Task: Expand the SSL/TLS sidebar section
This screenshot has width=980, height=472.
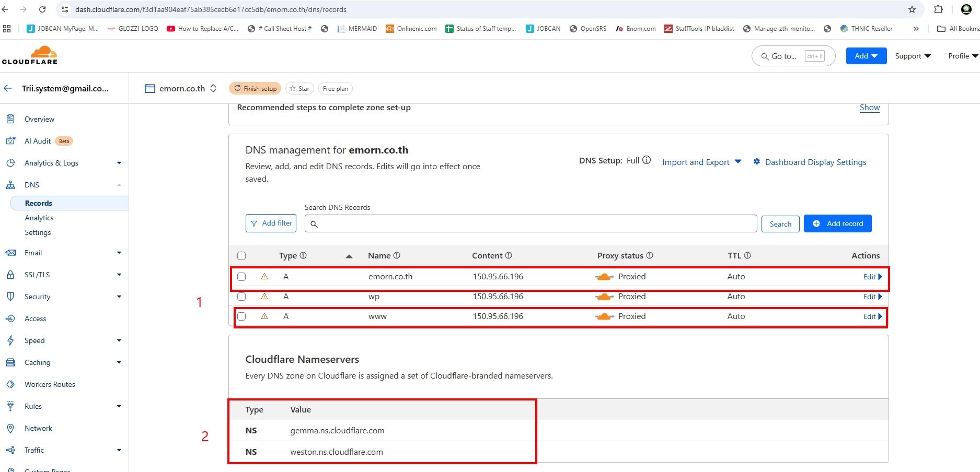Action: 119,275
